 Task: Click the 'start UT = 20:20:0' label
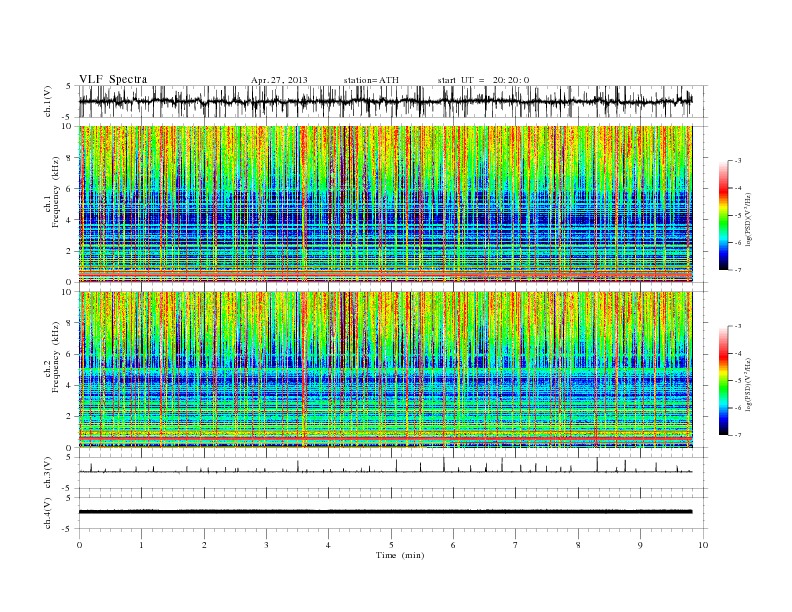coord(483,80)
